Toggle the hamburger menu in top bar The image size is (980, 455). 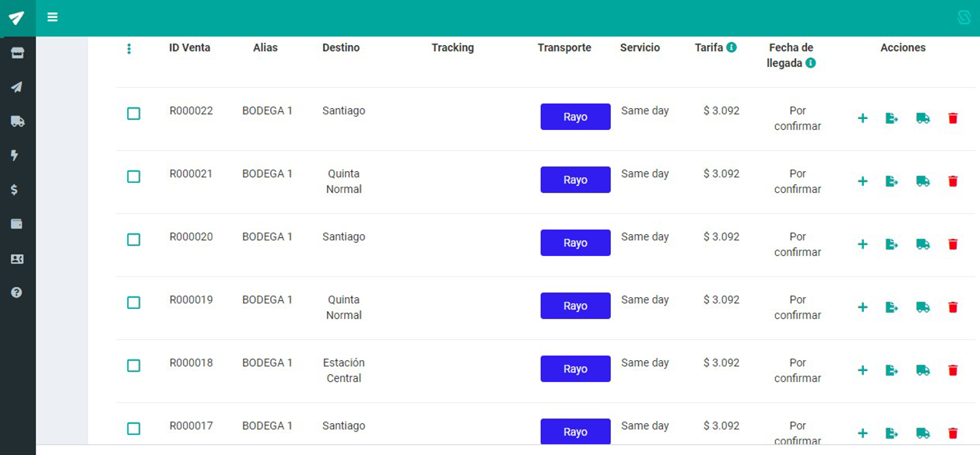[x=52, y=17]
